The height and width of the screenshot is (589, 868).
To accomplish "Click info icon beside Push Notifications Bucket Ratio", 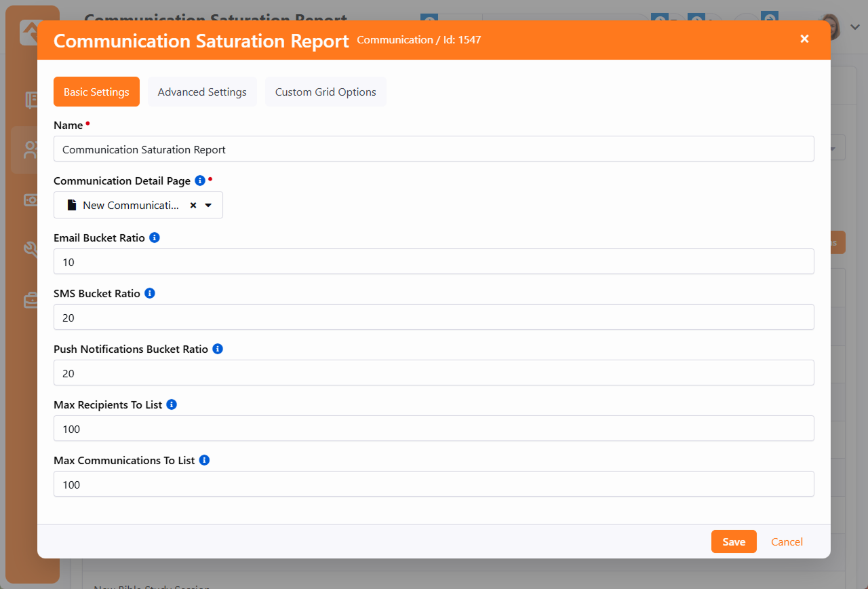I will pyautogui.click(x=218, y=349).
